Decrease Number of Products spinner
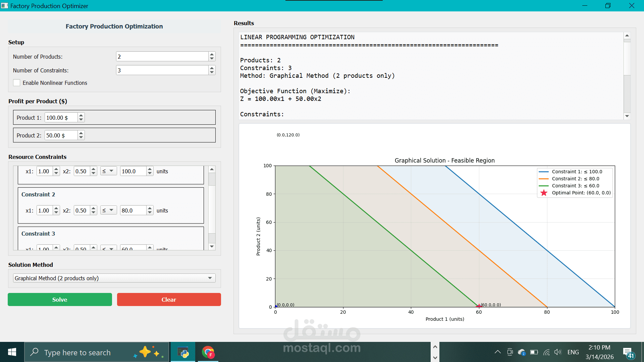644x362 pixels. tap(212, 59)
